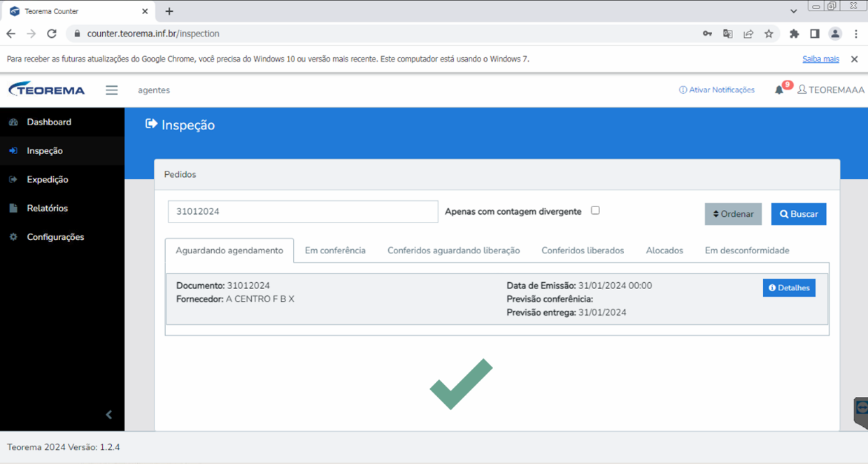Screen dimensions: 868x464
Task: Click the share page icon
Action: [748, 34]
